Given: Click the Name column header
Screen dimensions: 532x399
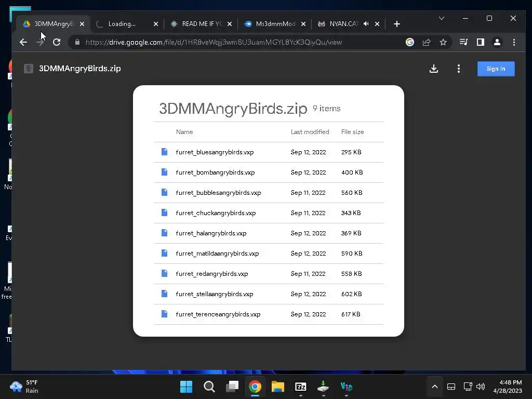Looking at the screenshot, I should (184, 132).
